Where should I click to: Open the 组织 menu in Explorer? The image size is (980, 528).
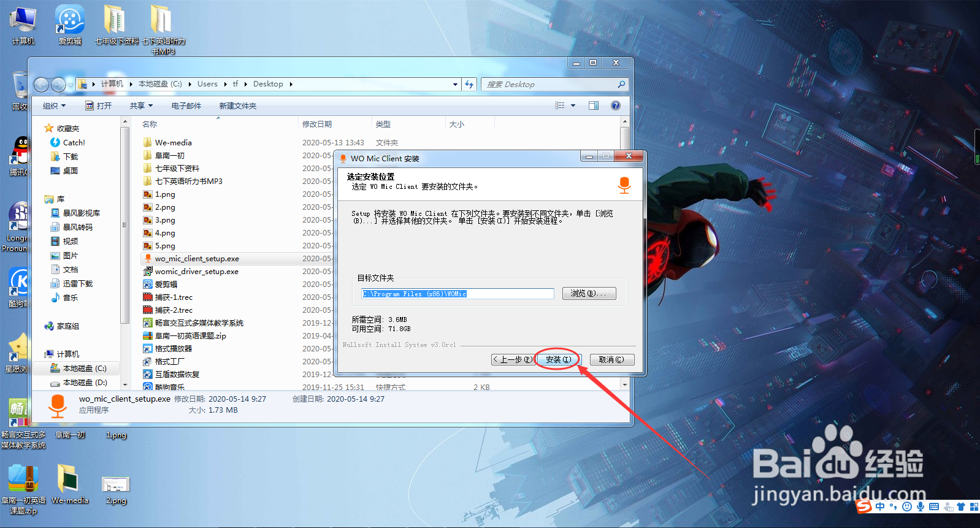tap(54, 105)
